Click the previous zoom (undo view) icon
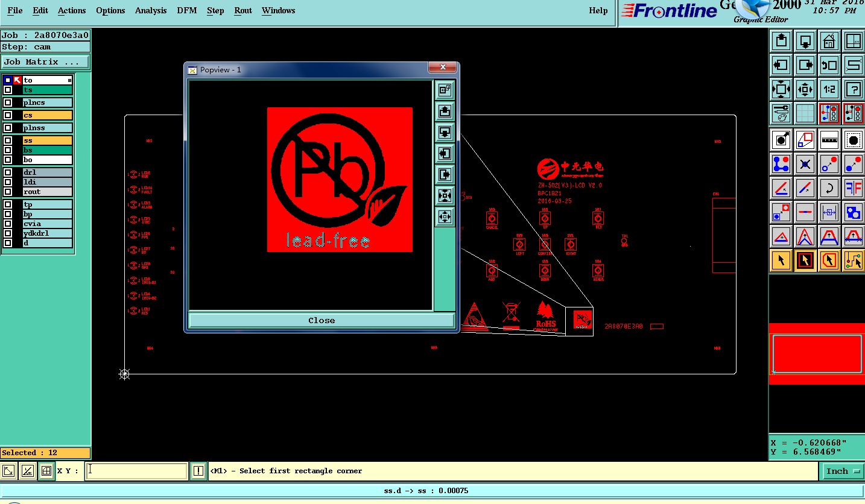 point(829,65)
